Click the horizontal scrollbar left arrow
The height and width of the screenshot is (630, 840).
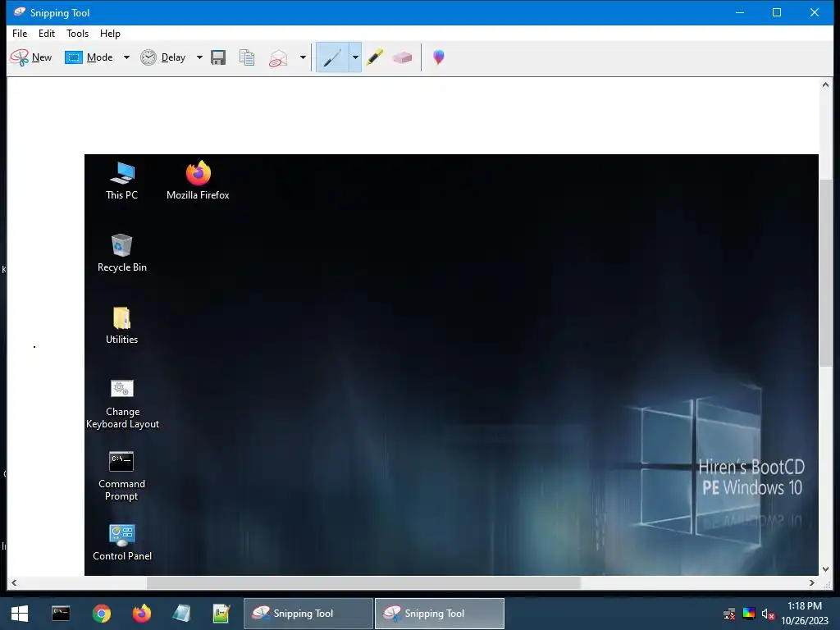click(14, 583)
